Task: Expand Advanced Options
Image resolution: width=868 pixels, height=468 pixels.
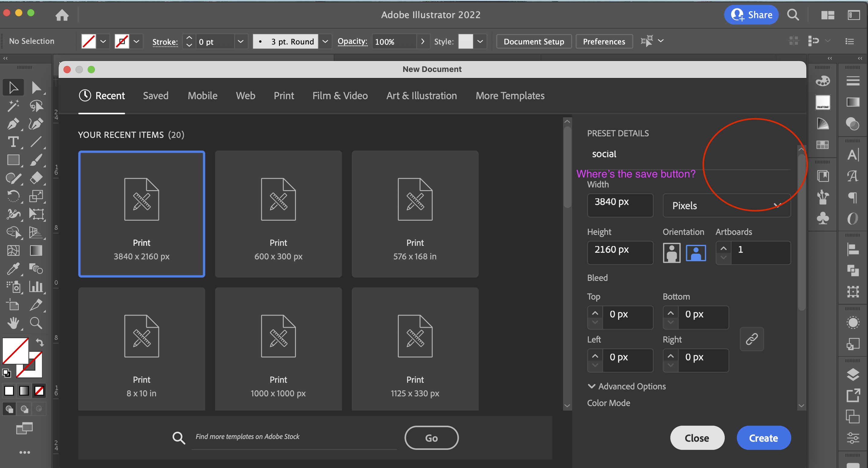Action: (x=627, y=386)
